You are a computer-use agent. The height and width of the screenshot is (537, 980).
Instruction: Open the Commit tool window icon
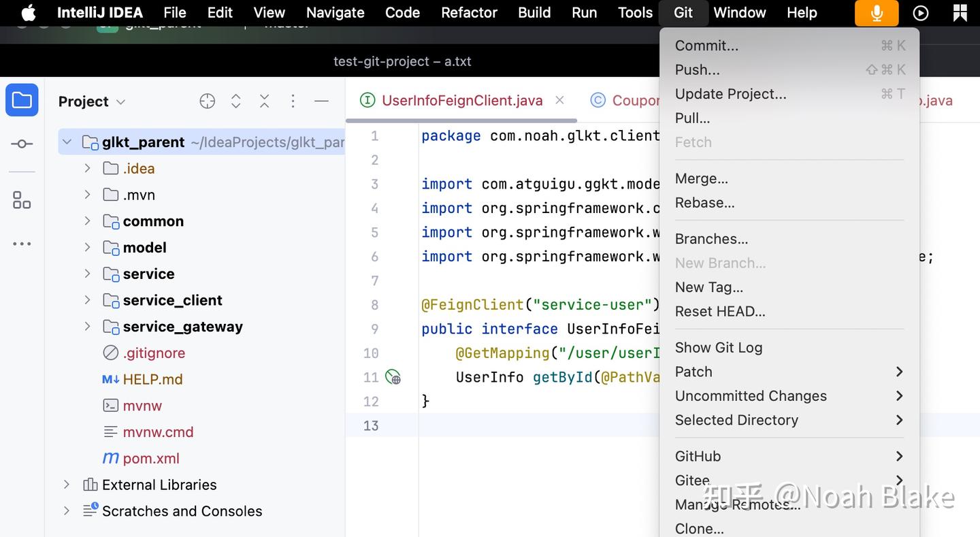22,144
